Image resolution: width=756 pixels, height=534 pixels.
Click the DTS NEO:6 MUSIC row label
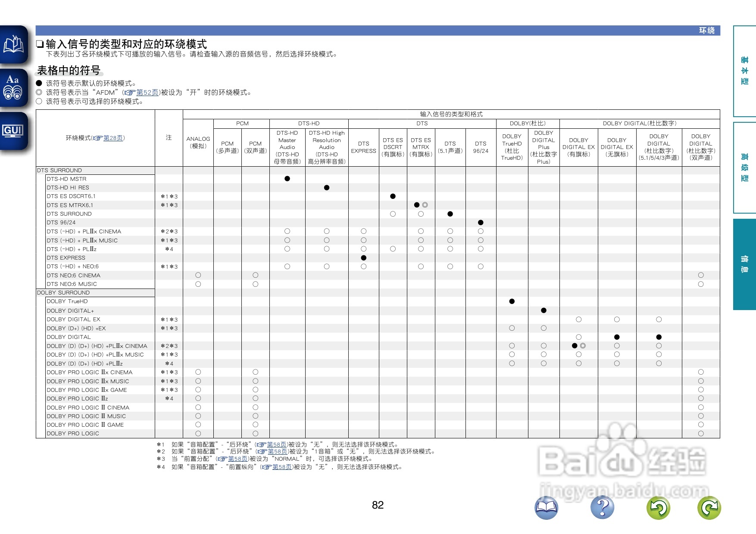(x=72, y=284)
